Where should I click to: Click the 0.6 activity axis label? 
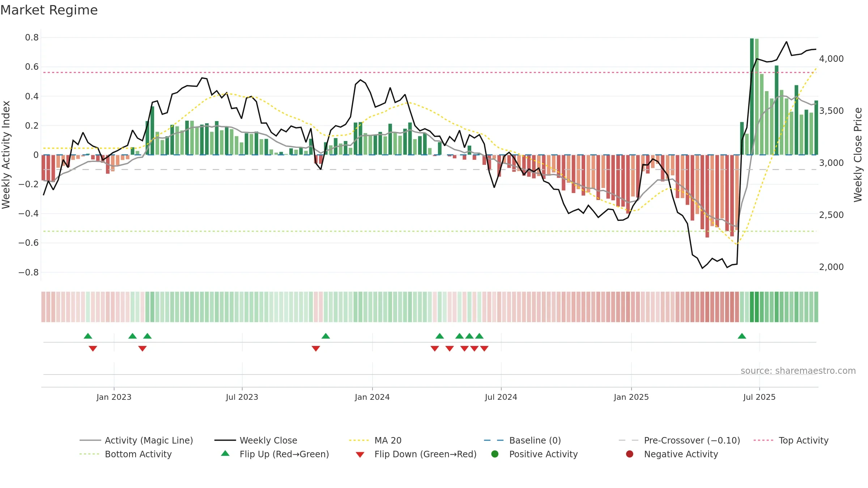click(x=32, y=67)
